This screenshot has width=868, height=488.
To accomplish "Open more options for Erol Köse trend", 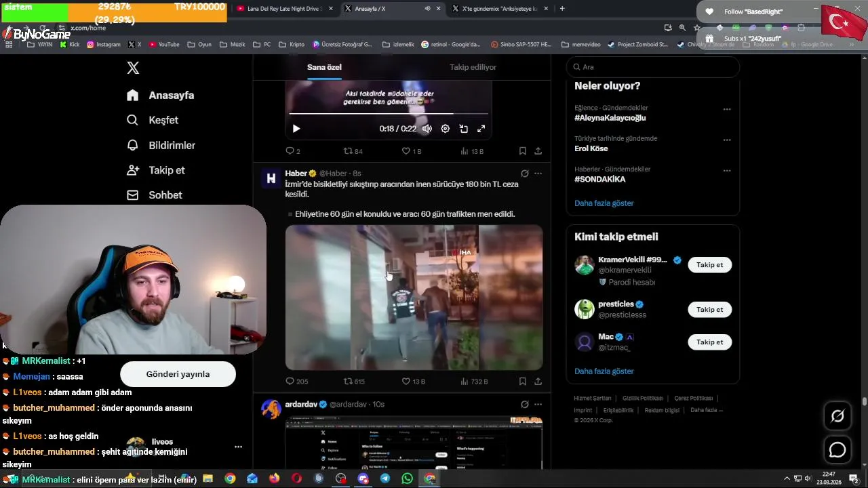I will pyautogui.click(x=727, y=140).
